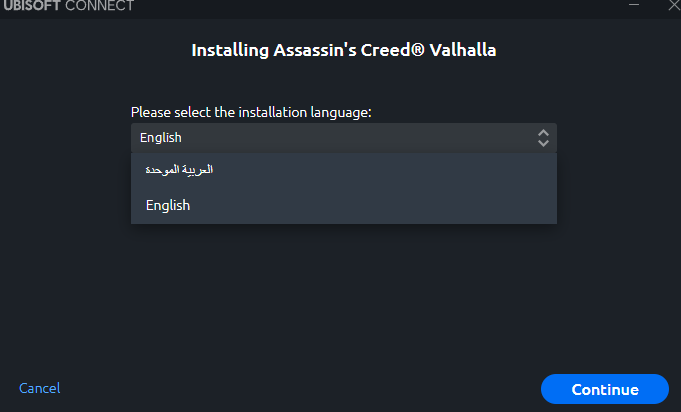Screen dimensions: 681x412
Task: Click the UBISOFT CONNECT logo text
Action: (68, 6)
